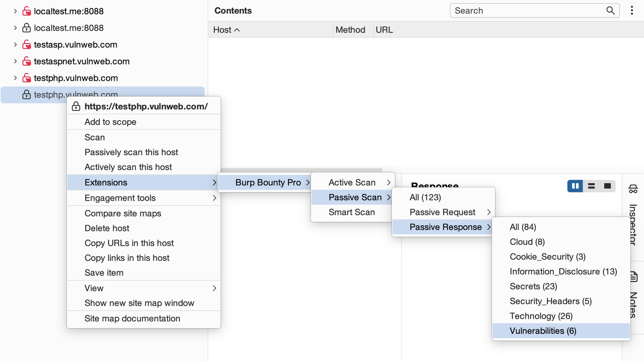Click the search magnifier icon
644x361 pixels.
tap(610, 11)
